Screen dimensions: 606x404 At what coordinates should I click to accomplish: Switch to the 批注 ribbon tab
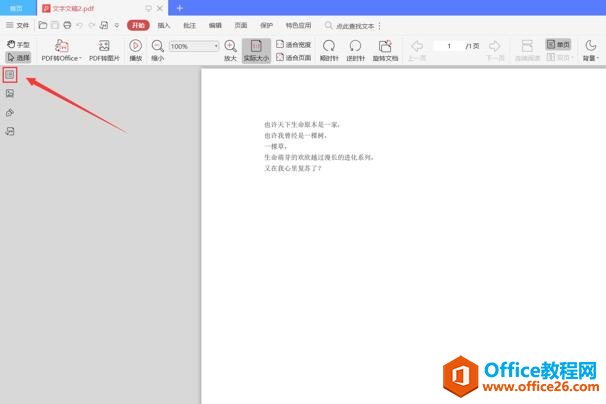coord(189,26)
